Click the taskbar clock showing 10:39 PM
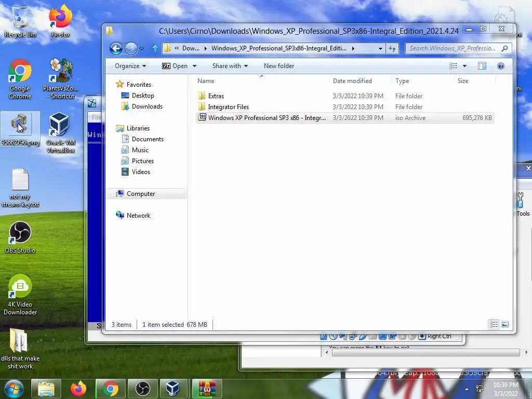The image size is (532, 399). point(506,389)
